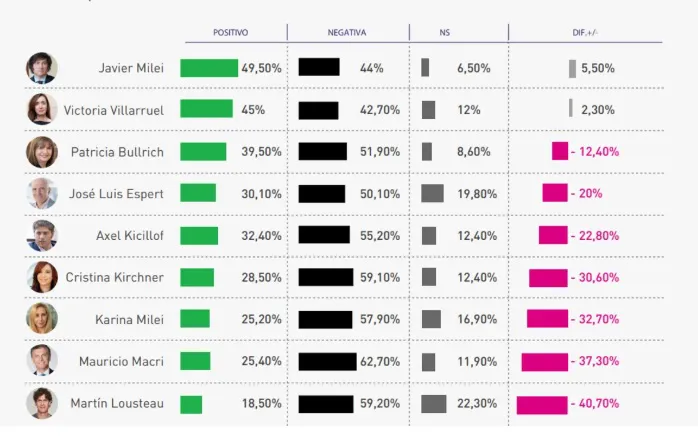698x436 pixels.
Task: Click Patricia Bullrich's -12,40% difference value
Action: [x=596, y=152]
